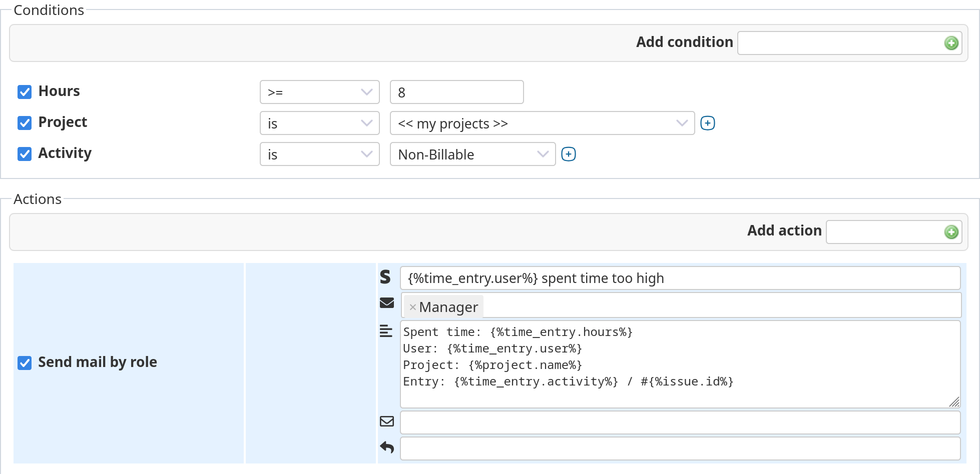
Task: Open the Hours operator dropdown showing >=
Action: (x=319, y=92)
